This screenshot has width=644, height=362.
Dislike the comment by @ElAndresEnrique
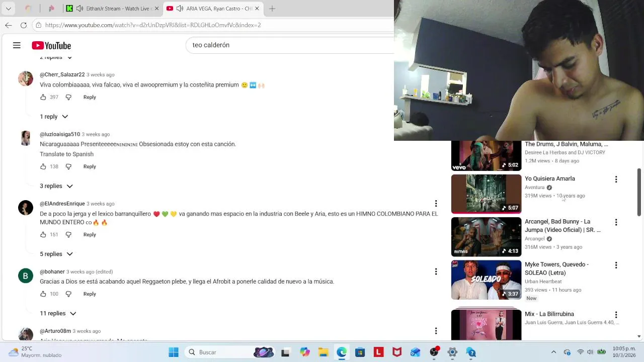[x=68, y=234]
